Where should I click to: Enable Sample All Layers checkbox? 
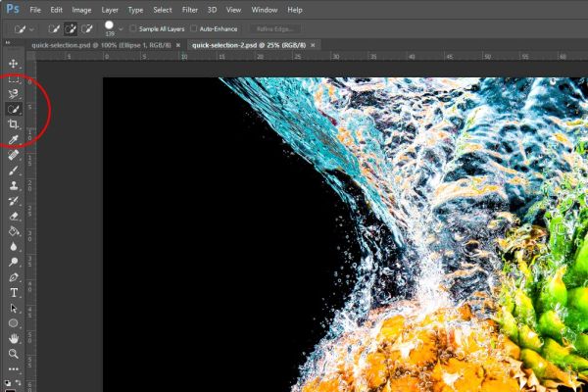(132, 28)
